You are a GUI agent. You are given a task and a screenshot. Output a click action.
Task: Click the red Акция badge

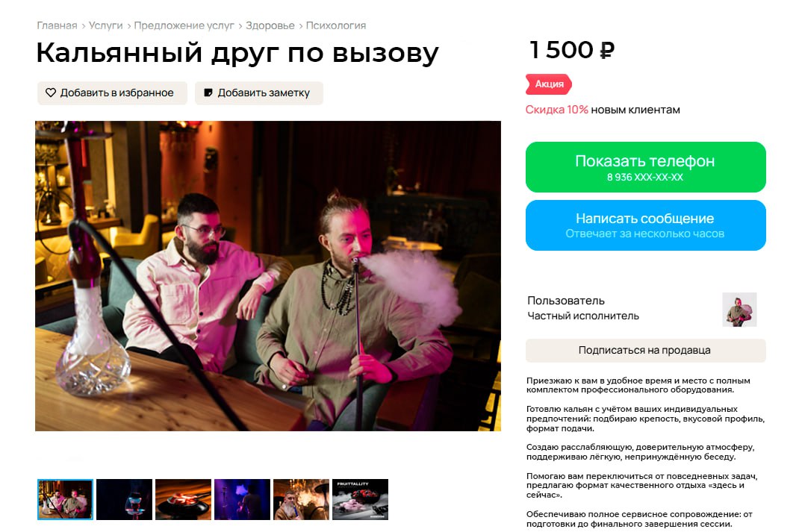549,84
